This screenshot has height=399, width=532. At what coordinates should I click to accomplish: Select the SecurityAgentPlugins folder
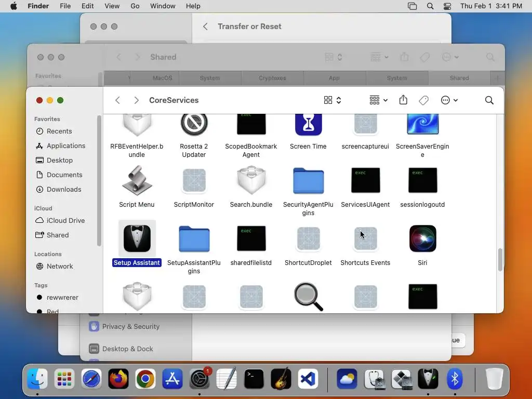308,180
